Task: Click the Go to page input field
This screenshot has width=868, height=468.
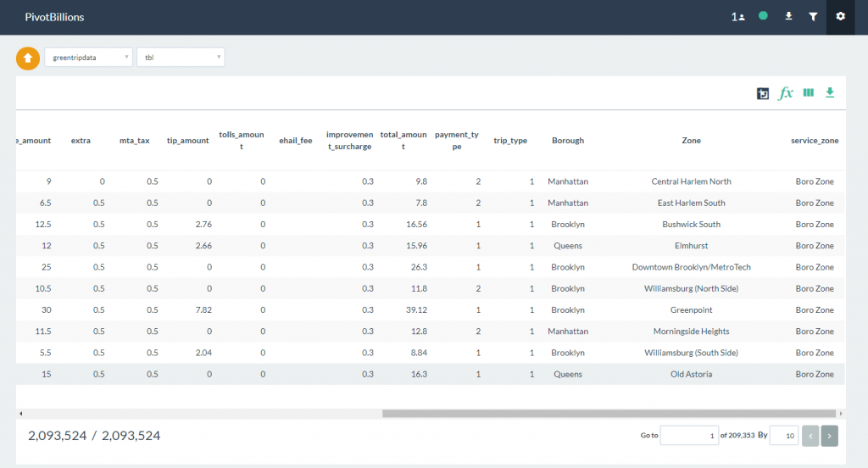Action: (x=689, y=436)
